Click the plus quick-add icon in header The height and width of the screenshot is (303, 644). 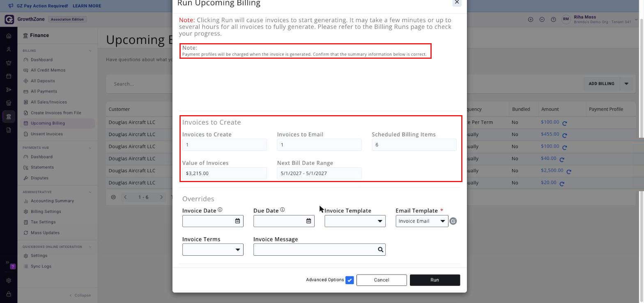(x=531, y=19)
